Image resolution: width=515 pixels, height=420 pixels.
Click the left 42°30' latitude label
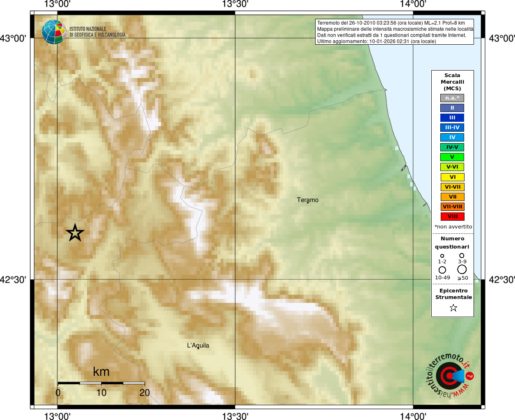(13, 280)
